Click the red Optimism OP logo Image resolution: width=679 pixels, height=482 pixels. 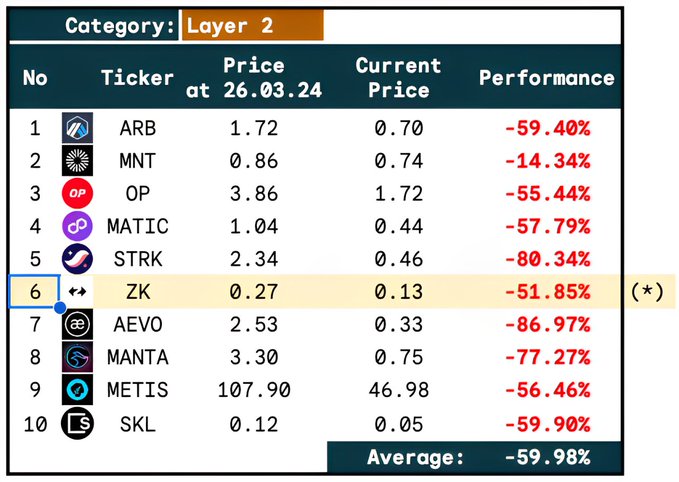pos(77,193)
